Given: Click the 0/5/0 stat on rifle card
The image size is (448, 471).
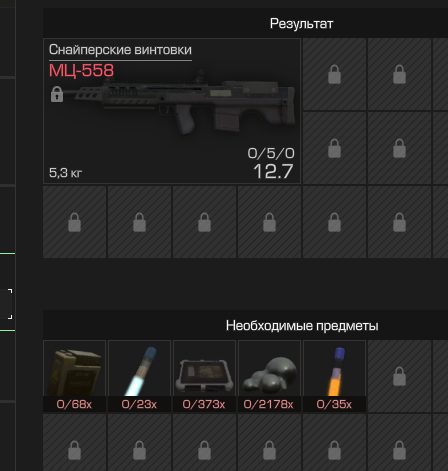Looking at the screenshot, I should tap(271, 153).
